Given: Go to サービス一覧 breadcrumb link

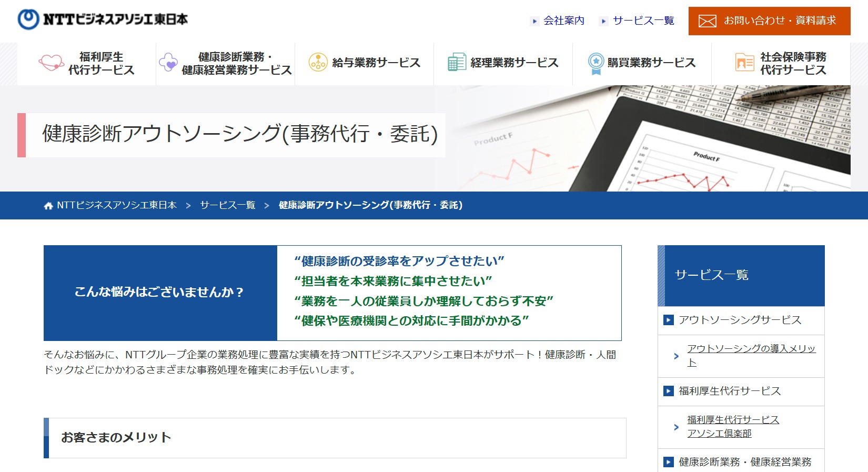Looking at the screenshot, I should point(228,205).
